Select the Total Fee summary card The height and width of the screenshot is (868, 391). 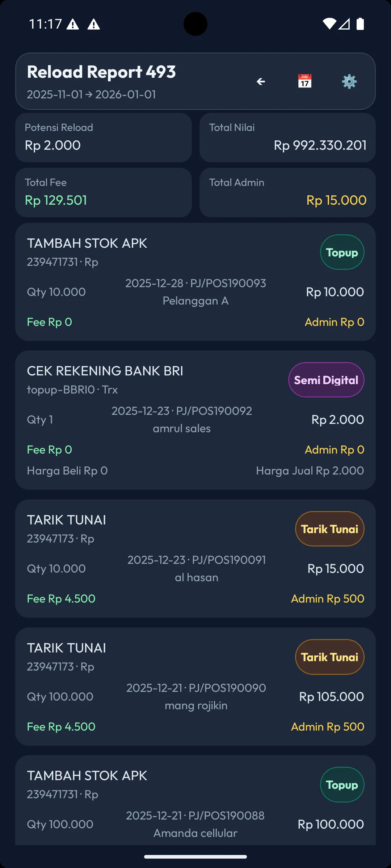click(x=104, y=192)
